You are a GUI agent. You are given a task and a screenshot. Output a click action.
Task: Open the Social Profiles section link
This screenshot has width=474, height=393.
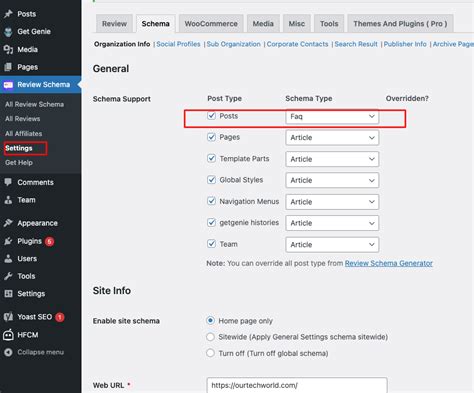coord(178,44)
